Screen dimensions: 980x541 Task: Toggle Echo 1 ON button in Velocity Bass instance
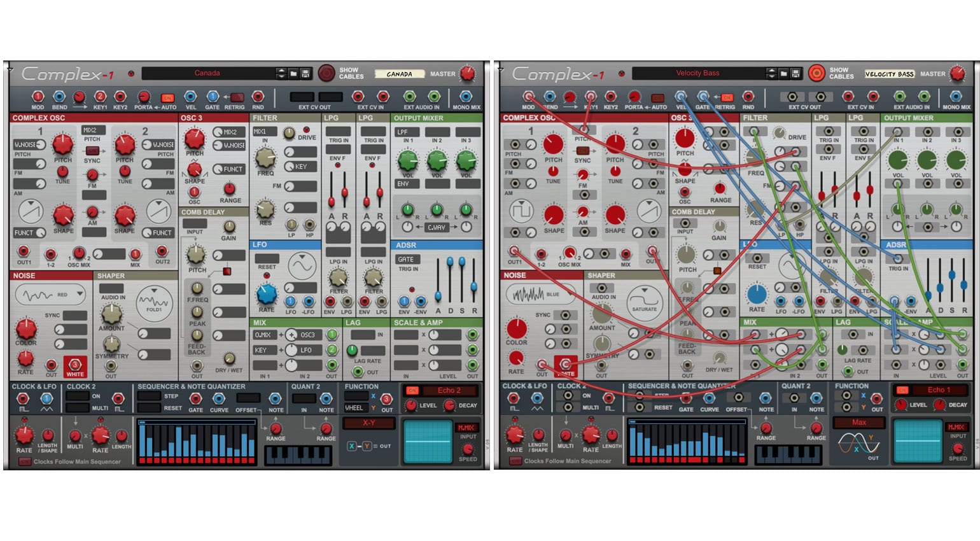click(x=902, y=390)
